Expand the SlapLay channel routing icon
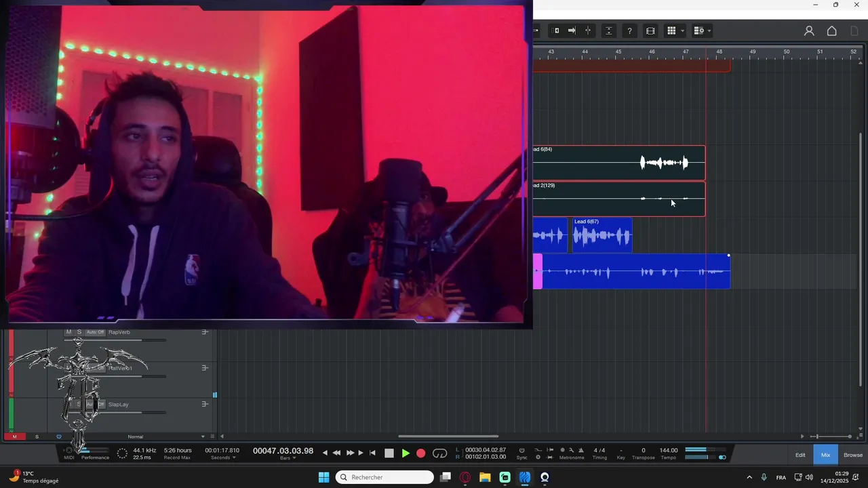The image size is (868, 488). 205,405
